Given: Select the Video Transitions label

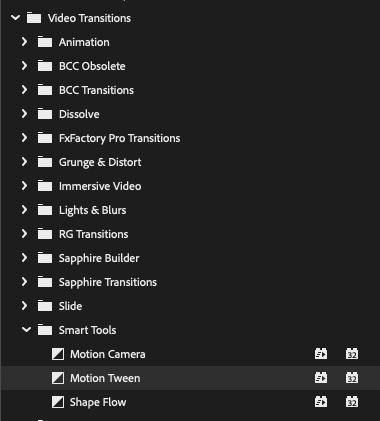Looking at the screenshot, I should [x=89, y=18].
